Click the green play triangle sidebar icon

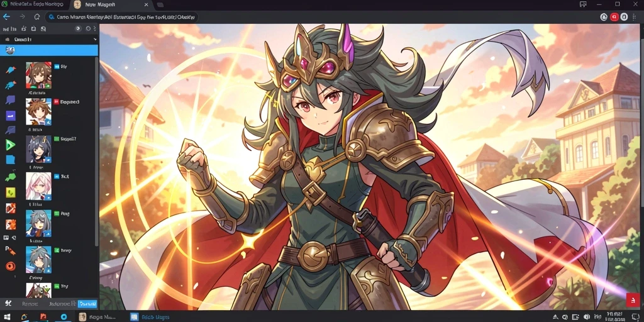pyautogui.click(x=10, y=145)
